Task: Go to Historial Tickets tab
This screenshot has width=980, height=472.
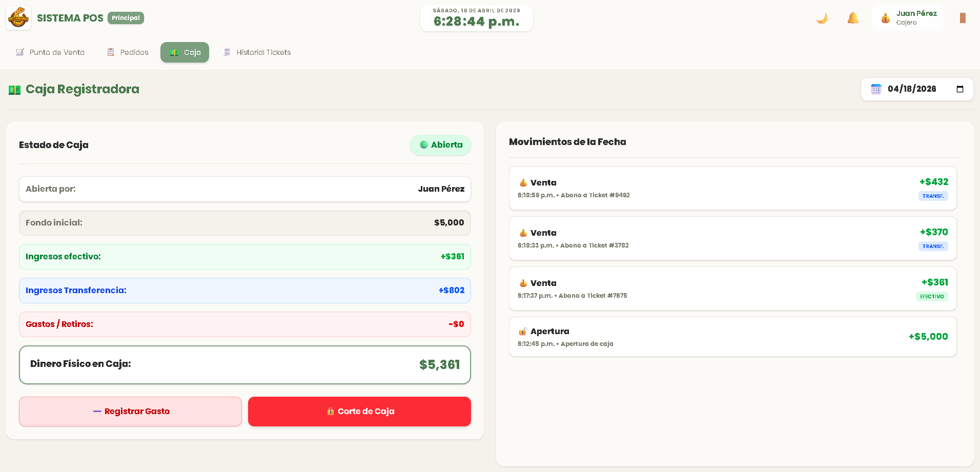Action: coord(257,52)
